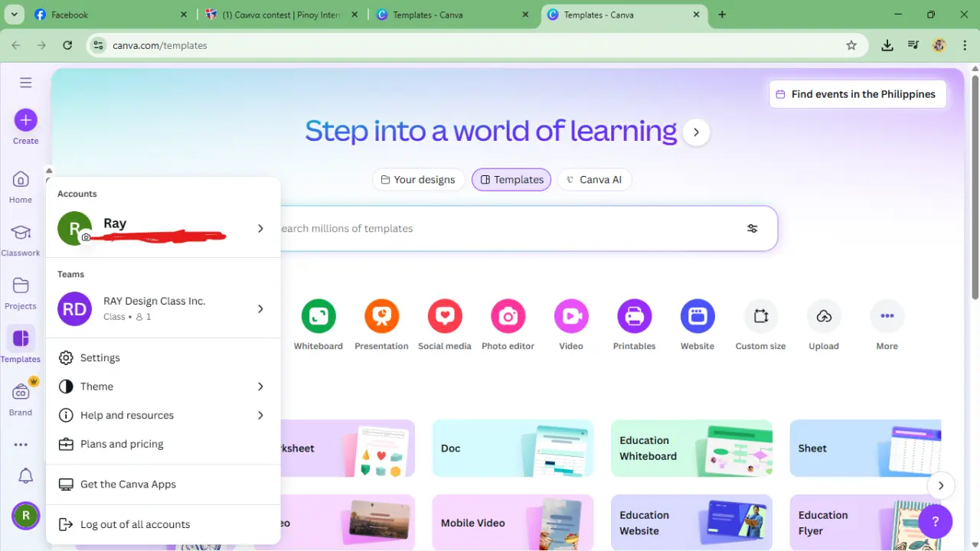980x551 pixels.
Task: Expand Help and resources submenu
Action: point(163,415)
